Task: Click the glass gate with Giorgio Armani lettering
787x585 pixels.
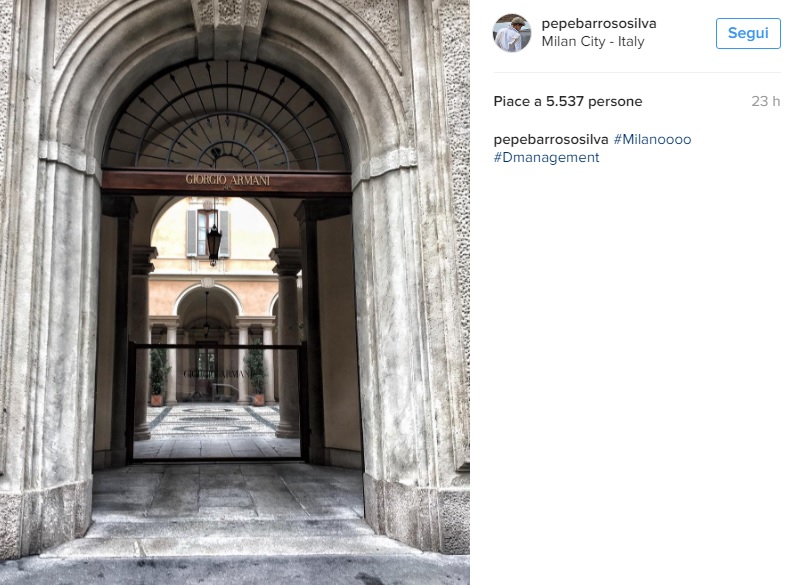Action: pyautogui.click(x=217, y=401)
